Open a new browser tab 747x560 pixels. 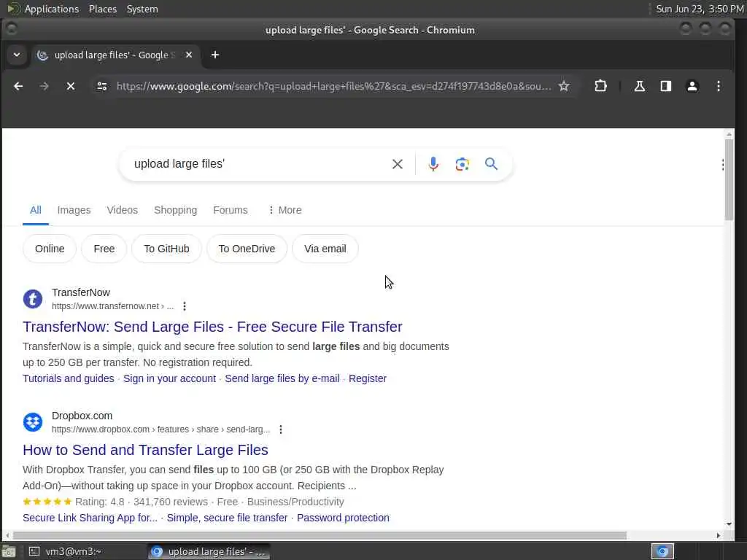(215, 55)
